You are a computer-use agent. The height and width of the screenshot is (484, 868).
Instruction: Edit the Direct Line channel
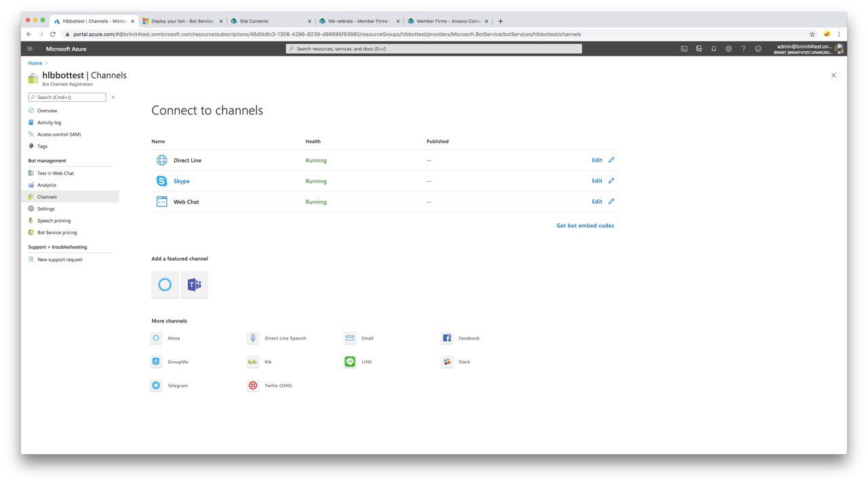597,160
